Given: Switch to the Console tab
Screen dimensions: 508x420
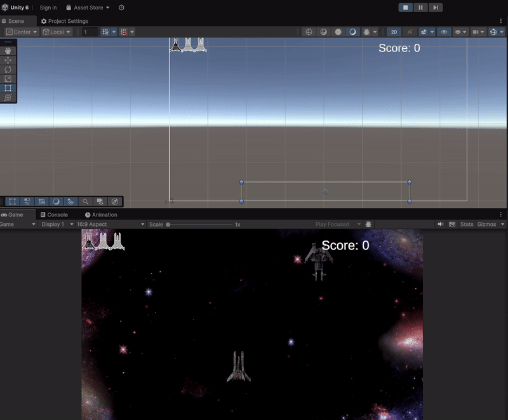Looking at the screenshot, I should click(x=56, y=214).
